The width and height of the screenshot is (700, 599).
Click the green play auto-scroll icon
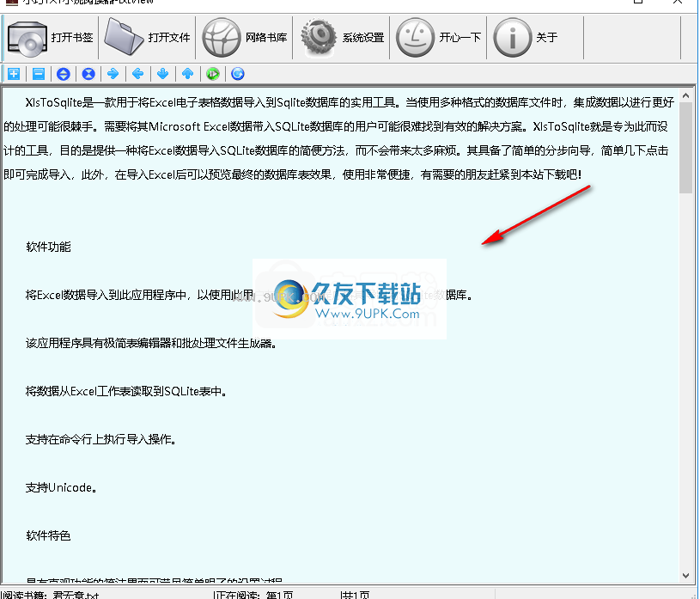coord(213,74)
